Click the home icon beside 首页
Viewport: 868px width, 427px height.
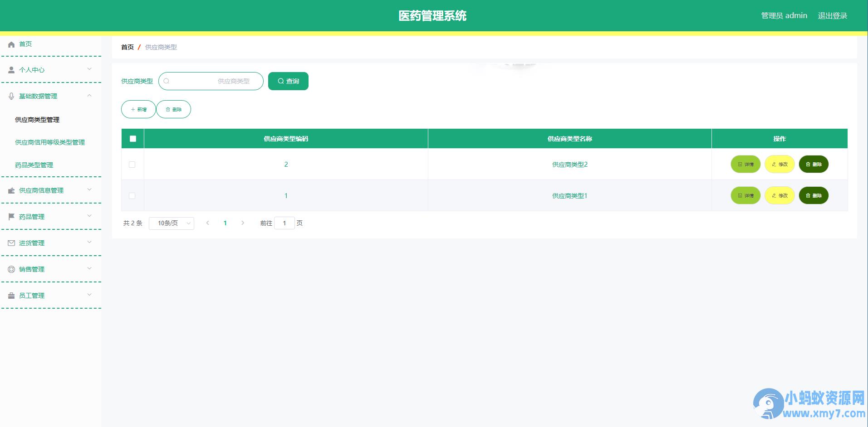click(11, 44)
